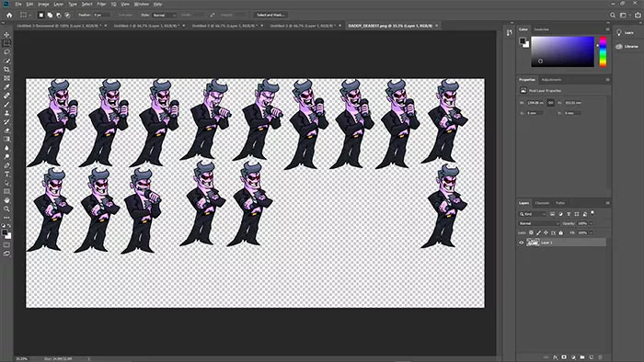
Task: Click the Home button in options bar
Action: tap(9, 15)
